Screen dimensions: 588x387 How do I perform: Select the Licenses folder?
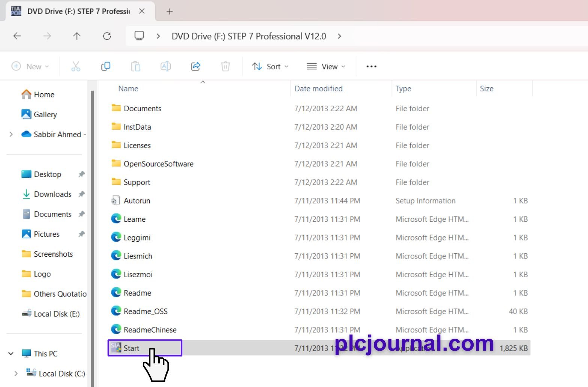click(131, 145)
